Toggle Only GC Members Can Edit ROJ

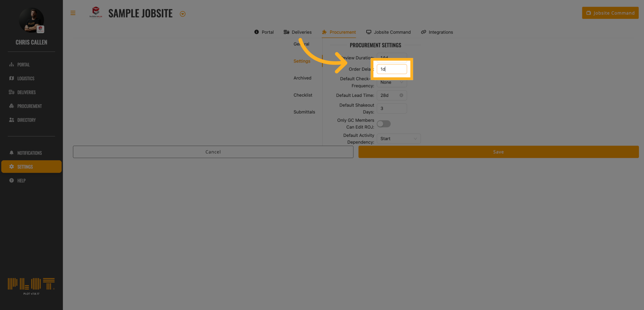coord(383,124)
